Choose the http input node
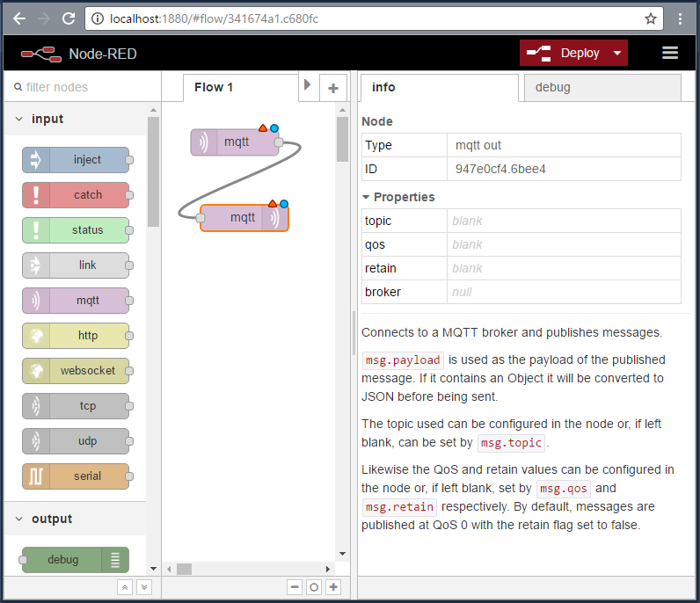This screenshot has width=700, height=603. point(76,336)
